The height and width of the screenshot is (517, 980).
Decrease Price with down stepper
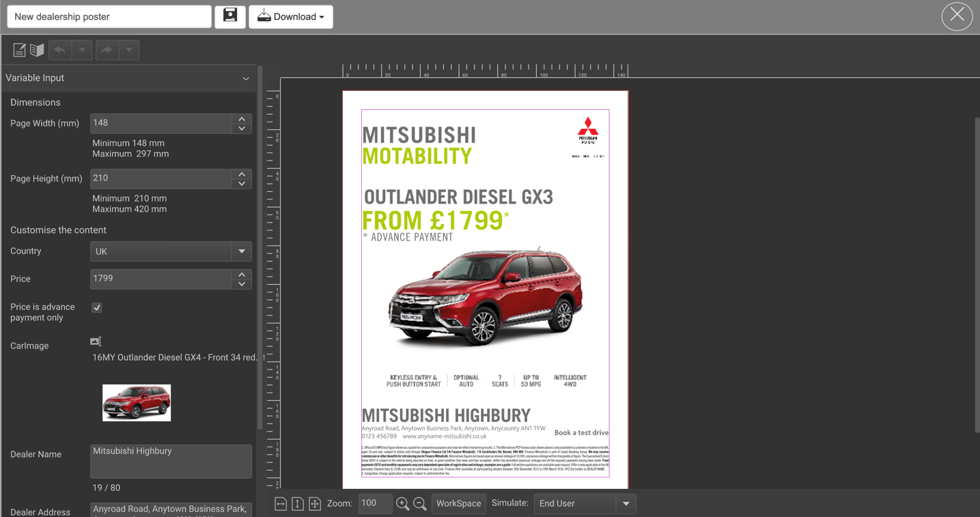tap(242, 284)
